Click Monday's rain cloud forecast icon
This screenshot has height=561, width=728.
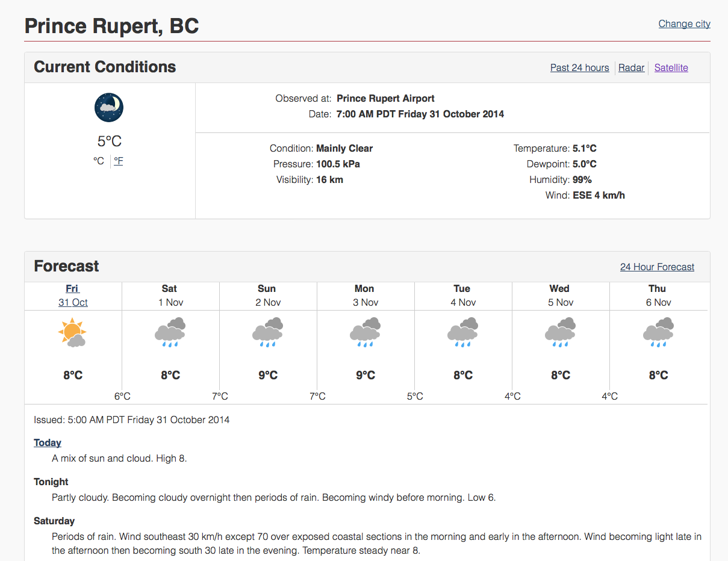(365, 332)
